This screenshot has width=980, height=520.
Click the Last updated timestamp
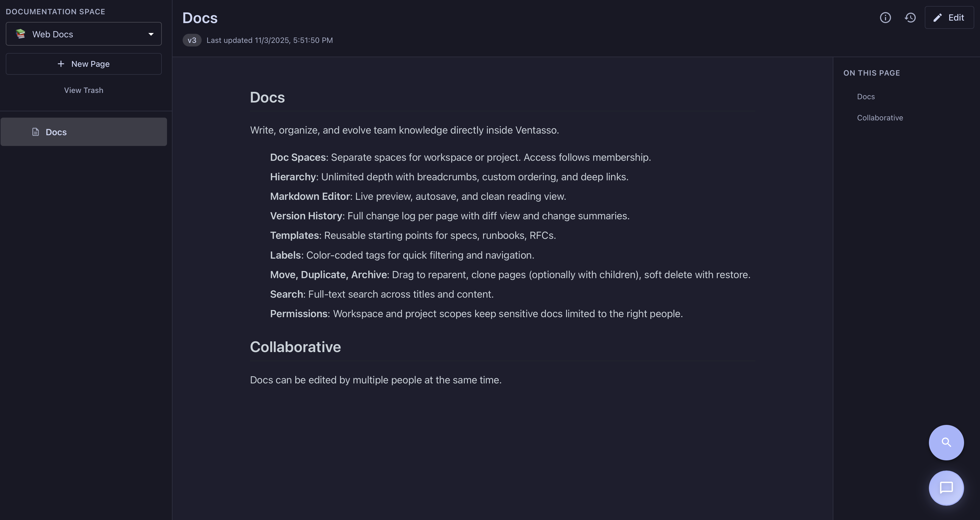click(269, 40)
